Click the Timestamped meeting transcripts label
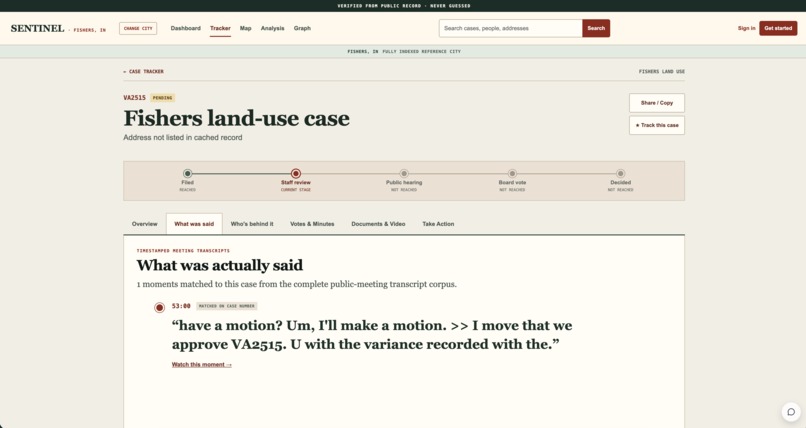Screen dimensions: 806x428 pos(183,251)
